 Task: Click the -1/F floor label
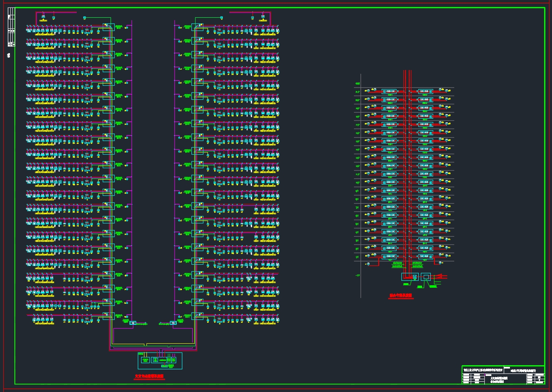coord(357,276)
